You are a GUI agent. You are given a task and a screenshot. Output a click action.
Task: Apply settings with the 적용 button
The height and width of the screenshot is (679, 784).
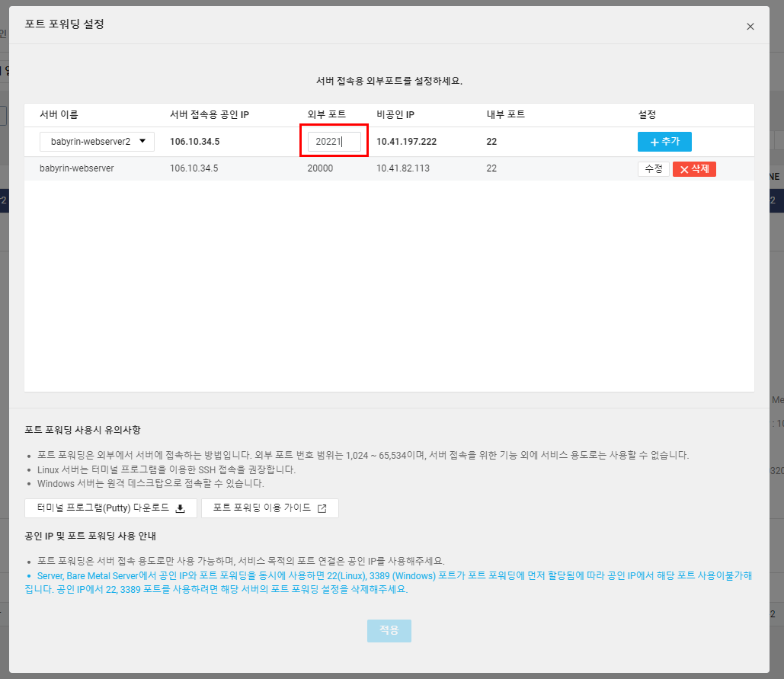(389, 630)
